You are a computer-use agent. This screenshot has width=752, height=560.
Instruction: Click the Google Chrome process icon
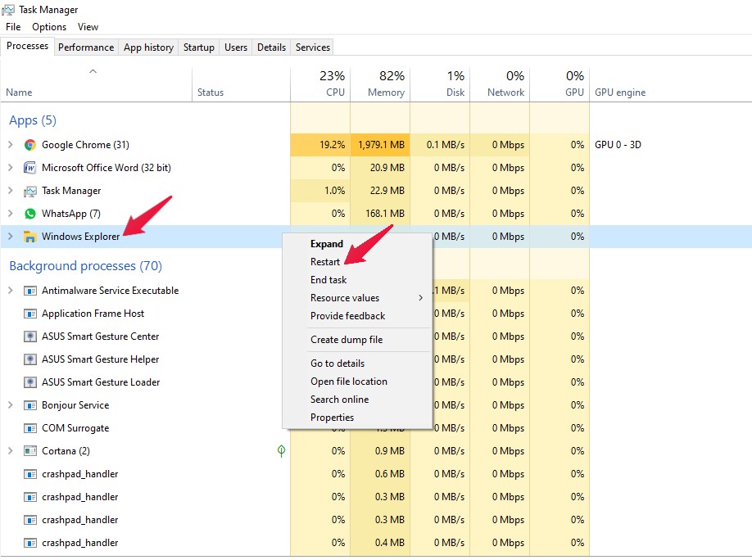click(30, 145)
